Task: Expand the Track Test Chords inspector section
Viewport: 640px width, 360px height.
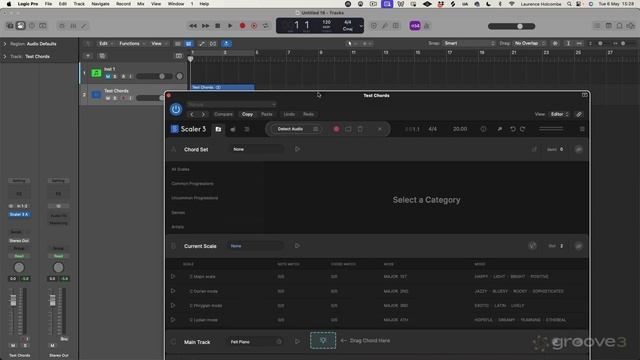Action: [5, 56]
